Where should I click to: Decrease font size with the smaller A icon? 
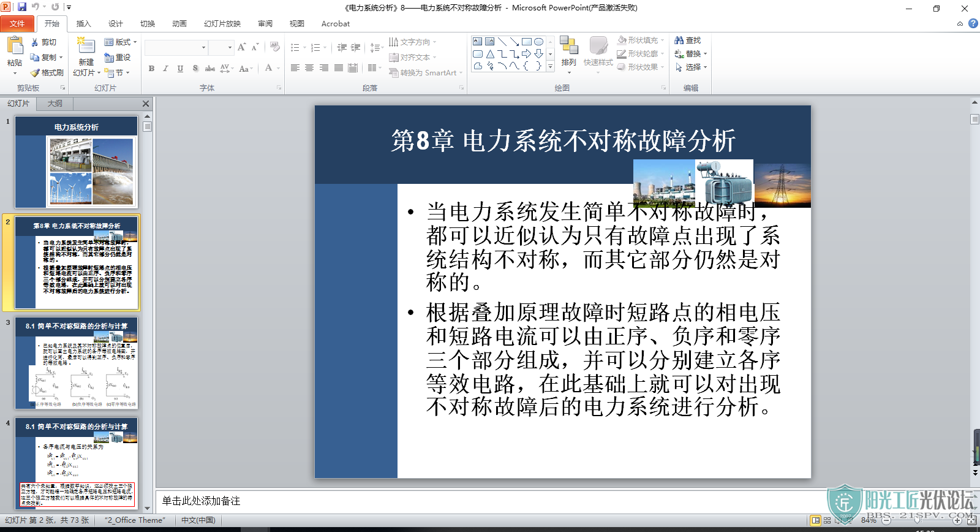click(x=255, y=47)
